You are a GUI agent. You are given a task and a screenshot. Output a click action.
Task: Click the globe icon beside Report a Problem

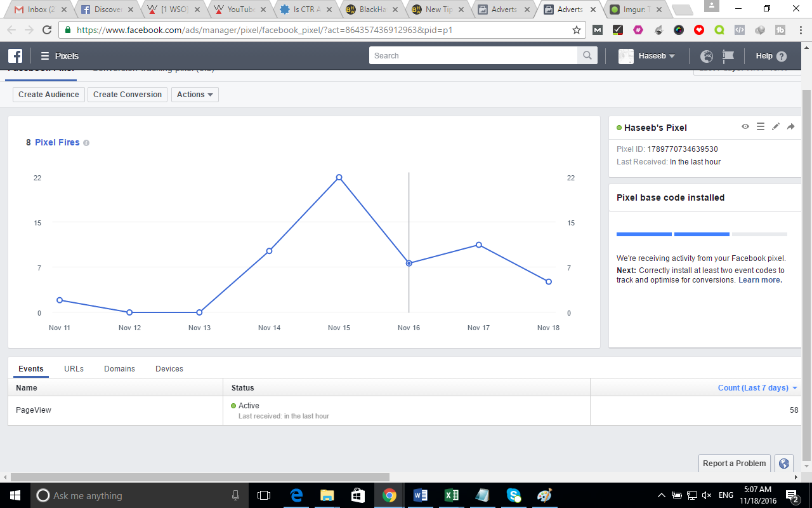pos(784,464)
